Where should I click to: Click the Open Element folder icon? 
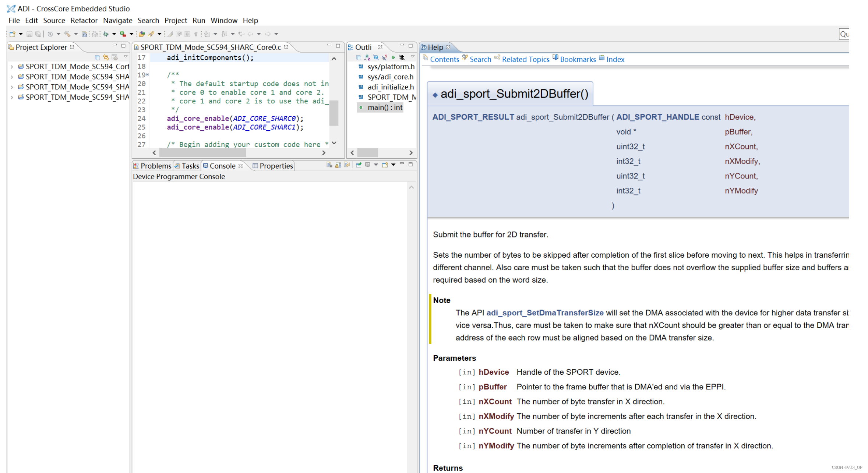coord(142,34)
